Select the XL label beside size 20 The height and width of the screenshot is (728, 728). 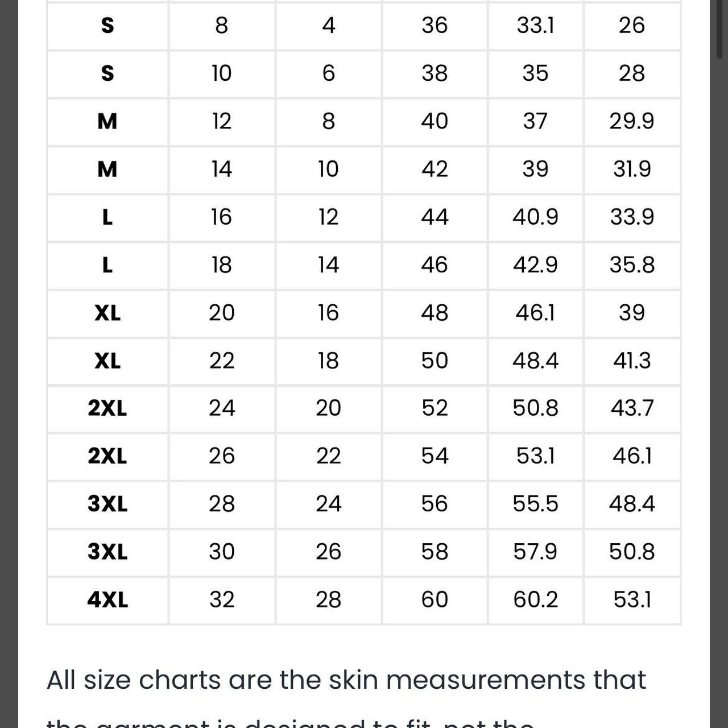pyautogui.click(x=107, y=313)
